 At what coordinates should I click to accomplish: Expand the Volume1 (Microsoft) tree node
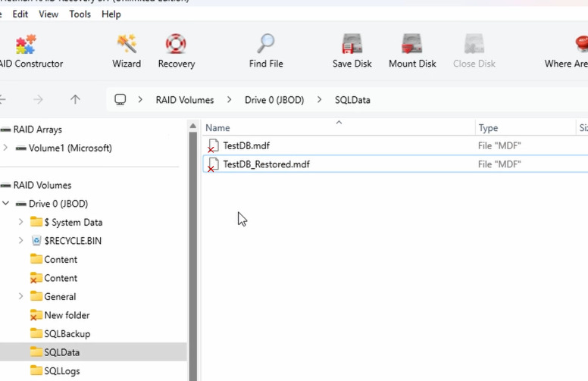5,148
